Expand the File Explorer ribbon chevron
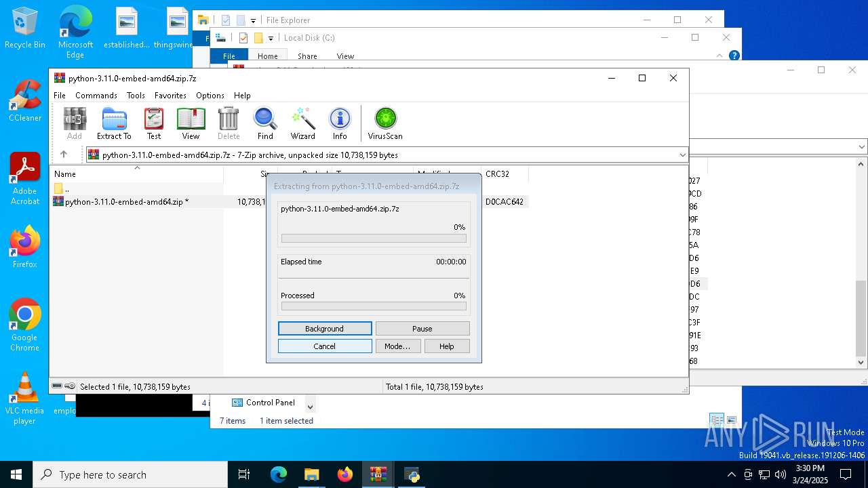Viewport: 868px width, 488px height. pos(720,56)
